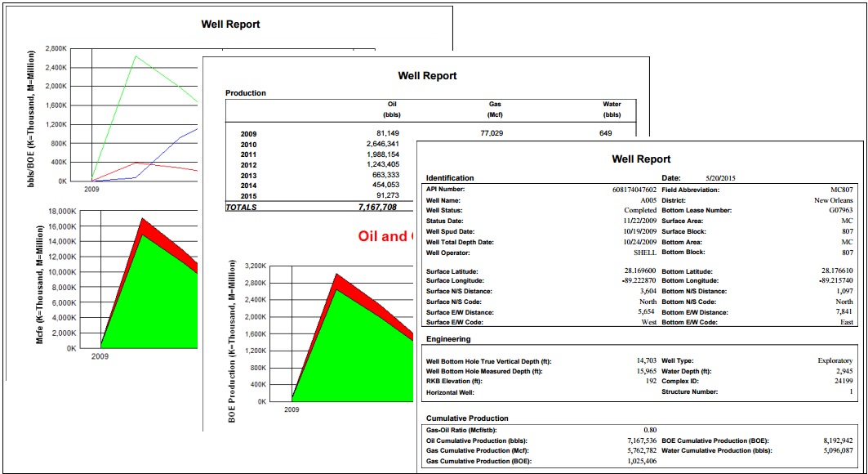Image resolution: width=868 pixels, height=474 pixels.
Task: Select the Gas Cumulative Production Mcf value 5,762,782
Action: (642, 451)
